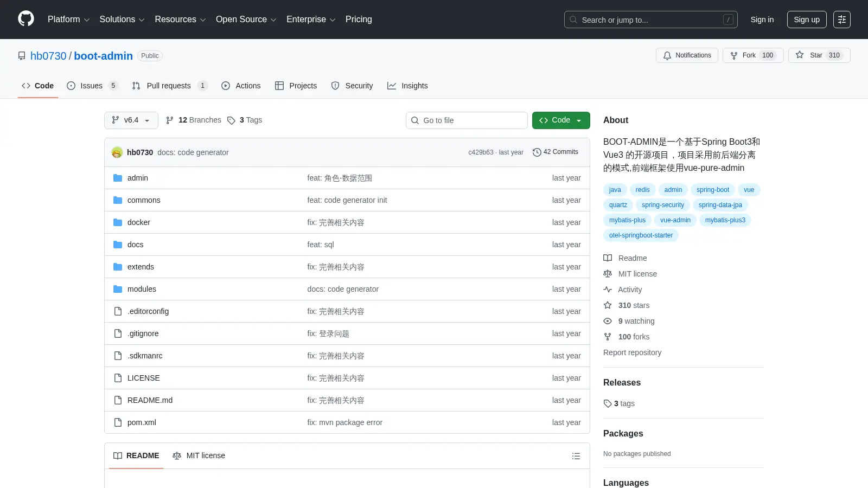Switch to the Insights tab
This screenshot has height=488, width=868.
tap(407, 86)
